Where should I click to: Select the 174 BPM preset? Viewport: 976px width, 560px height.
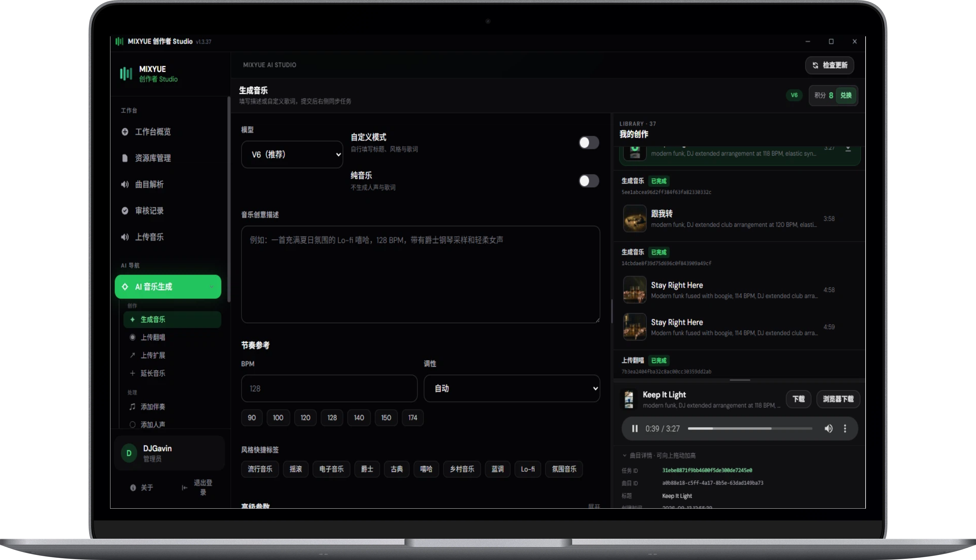point(413,418)
